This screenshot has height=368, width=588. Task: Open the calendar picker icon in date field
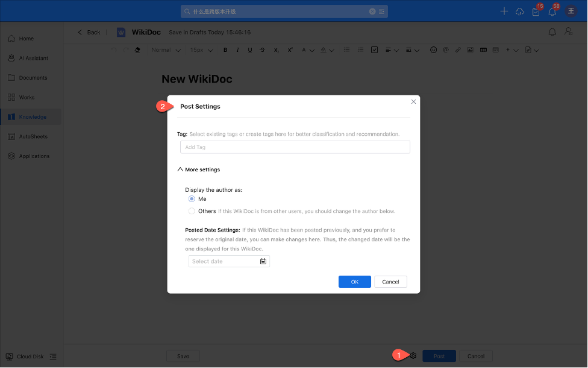[263, 261]
